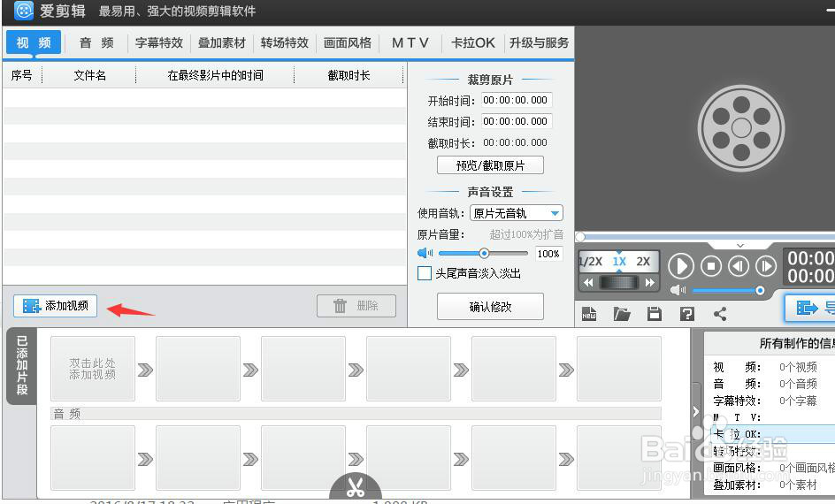Set playback speed to 1/2X
The image size is (835, 504).
tap(591, 262)
